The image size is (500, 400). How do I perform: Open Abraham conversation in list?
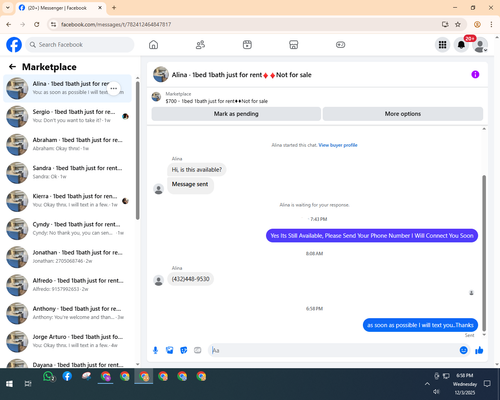click(x=68, y=144)
